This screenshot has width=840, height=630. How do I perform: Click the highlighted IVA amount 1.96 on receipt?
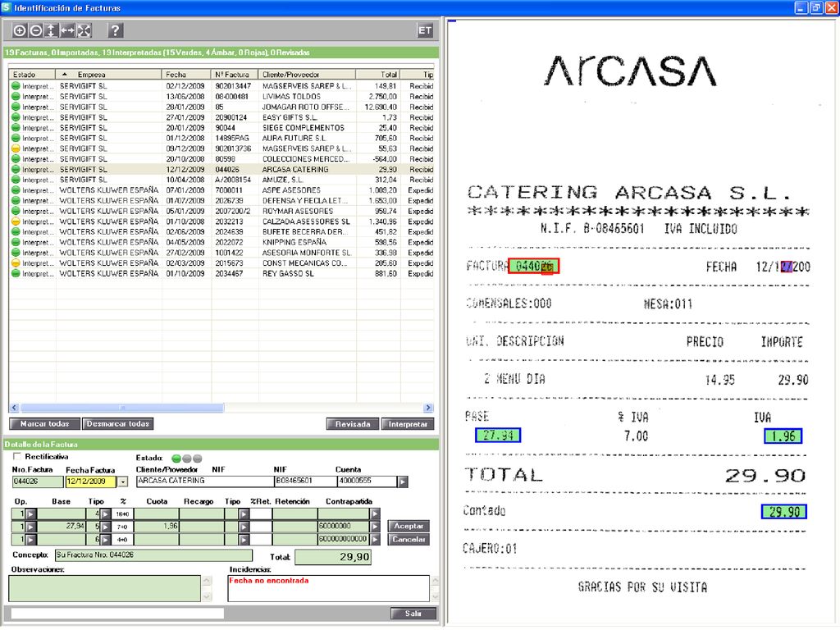pos(783,436)
